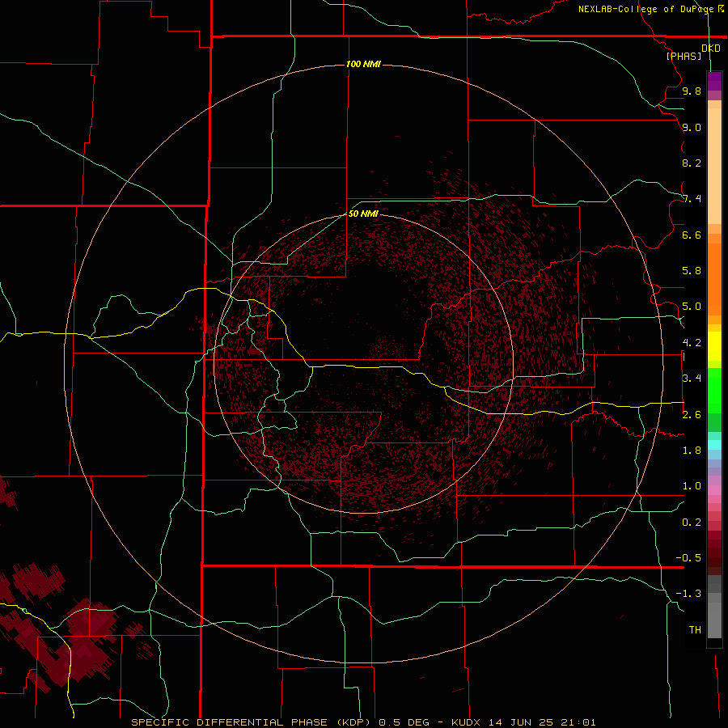Click the 14 JUN 25 21:01 timestamp
This screenshot has height=728, width=728.
[542, 722]
